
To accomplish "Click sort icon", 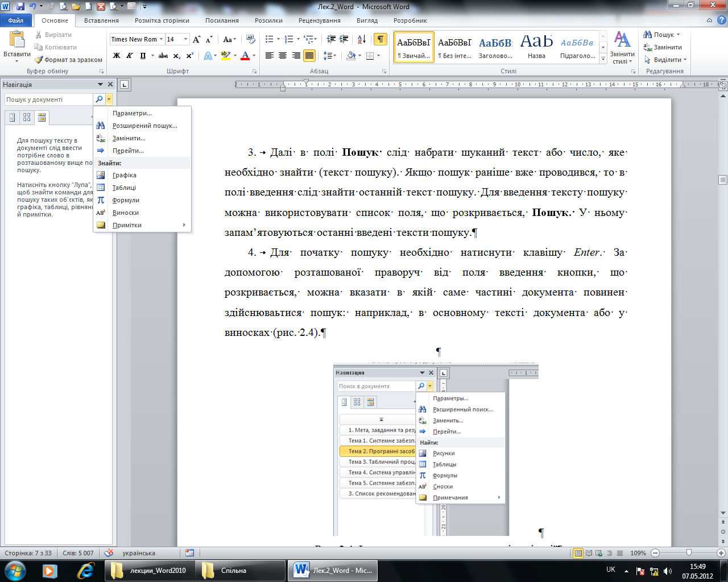I will 362,39.
